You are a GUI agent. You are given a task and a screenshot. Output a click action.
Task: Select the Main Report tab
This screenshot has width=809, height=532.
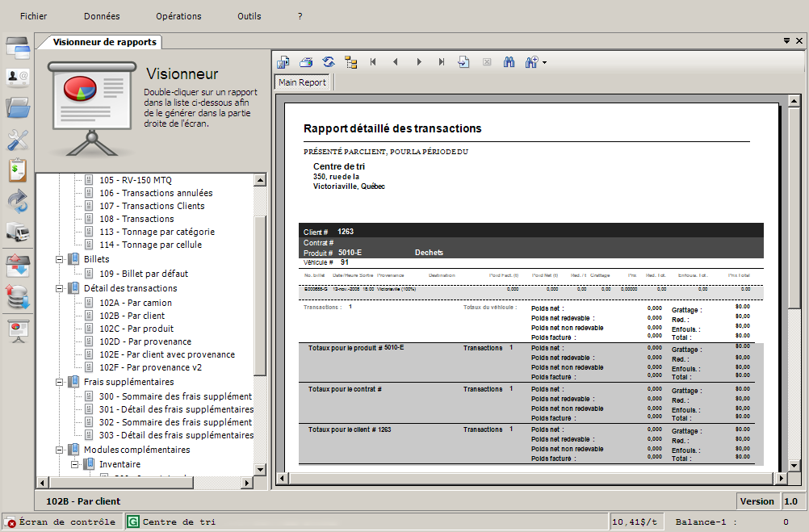pos(302,82)
